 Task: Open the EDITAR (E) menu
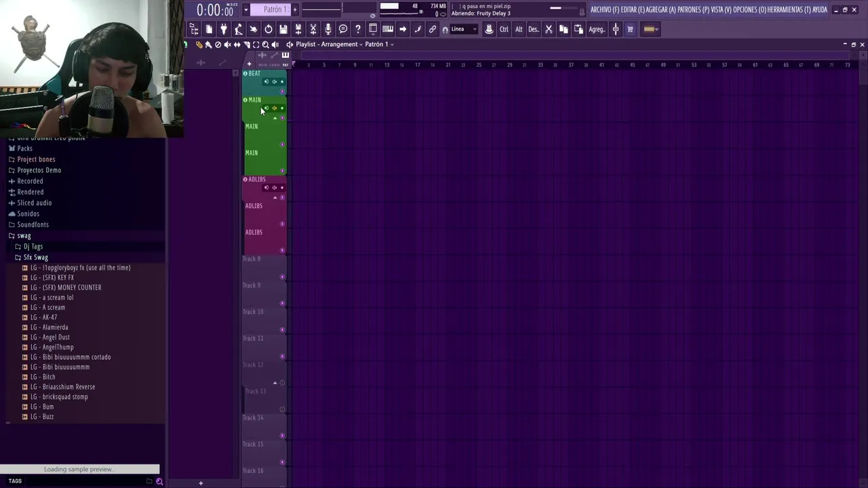point(633,9)
